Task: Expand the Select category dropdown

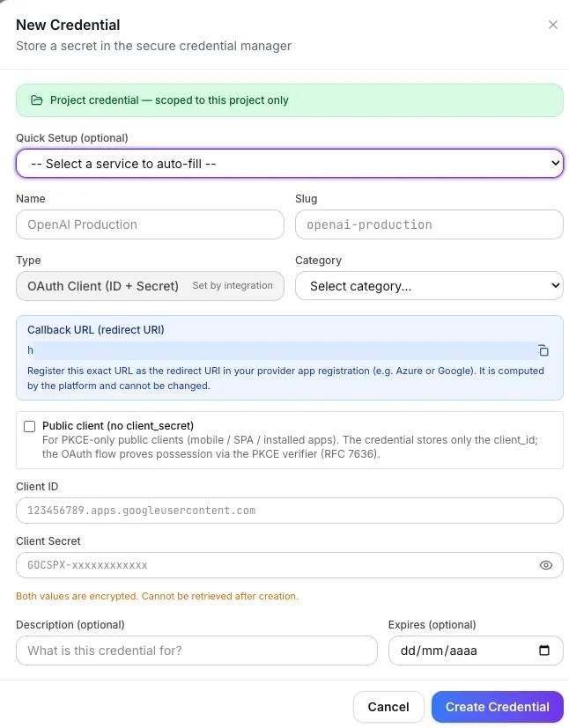Action: coord(429,286)
